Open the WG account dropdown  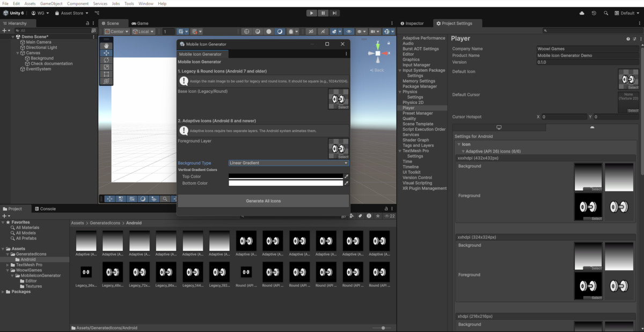[x=40, y=13]
